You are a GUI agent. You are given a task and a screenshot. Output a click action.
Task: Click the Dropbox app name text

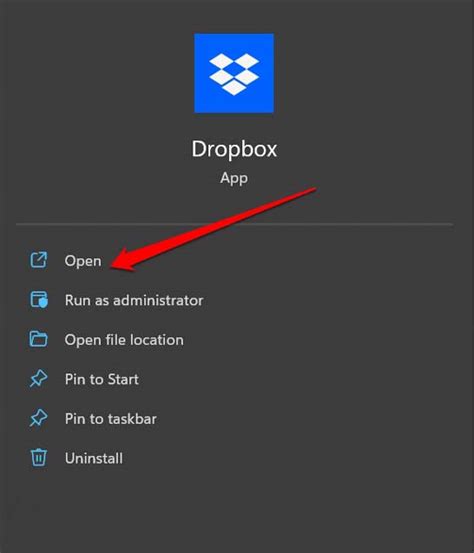pyautogui.click(x=234, y=149)
